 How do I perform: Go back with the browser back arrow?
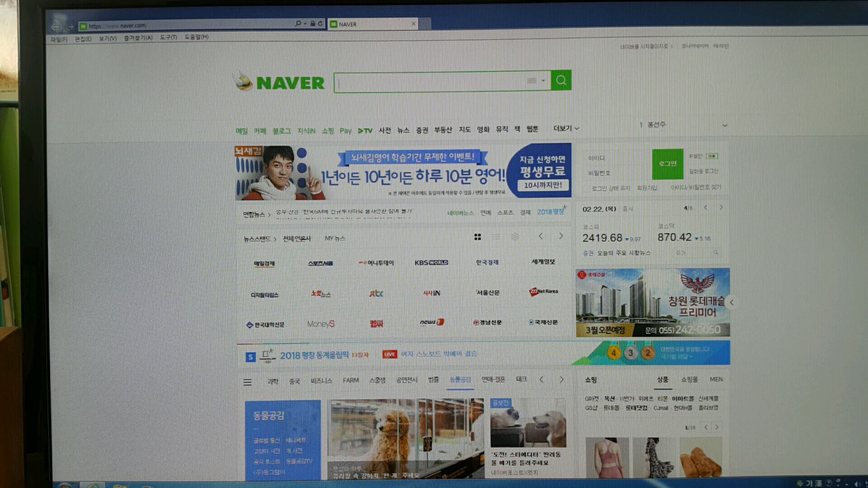[56, 26]
